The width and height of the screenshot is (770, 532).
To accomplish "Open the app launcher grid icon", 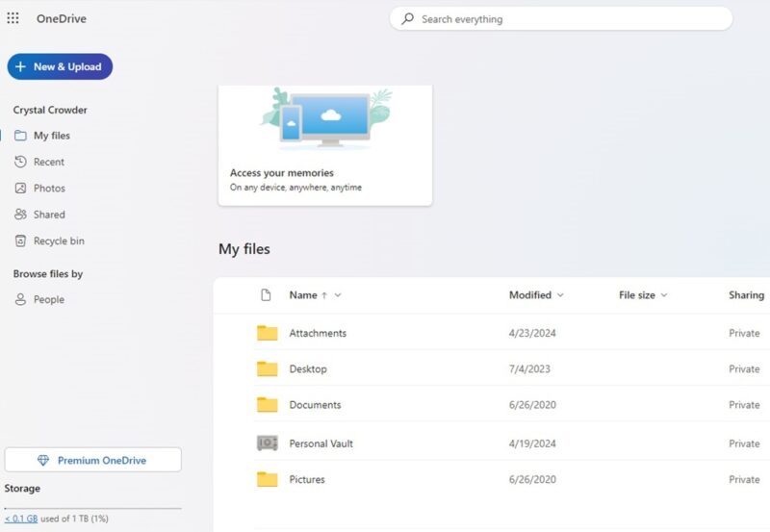I will click(13, 18).
